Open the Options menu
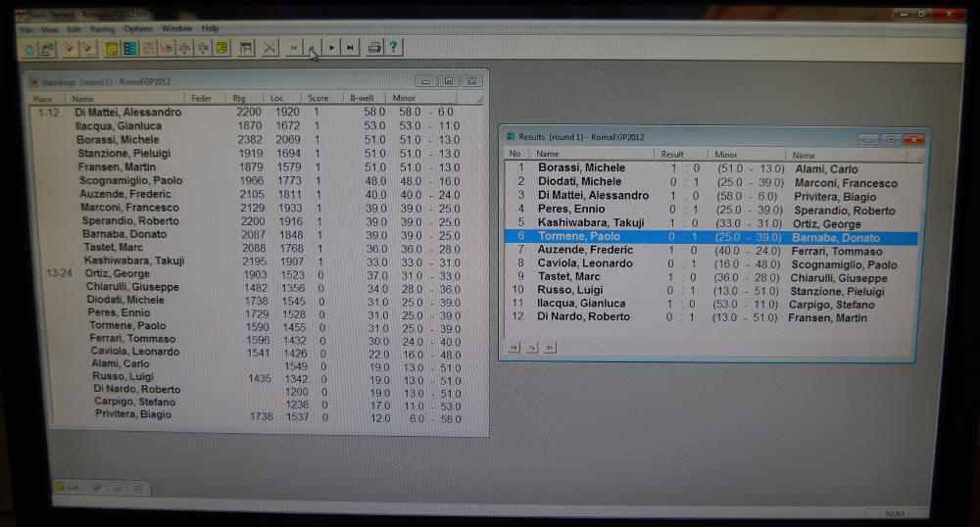Screen dimensions: 980x527 137,29
